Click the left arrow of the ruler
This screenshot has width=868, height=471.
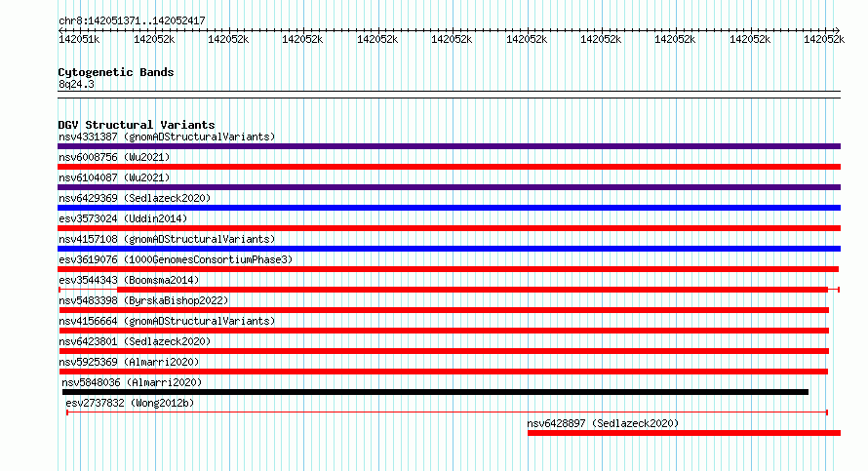60,30
